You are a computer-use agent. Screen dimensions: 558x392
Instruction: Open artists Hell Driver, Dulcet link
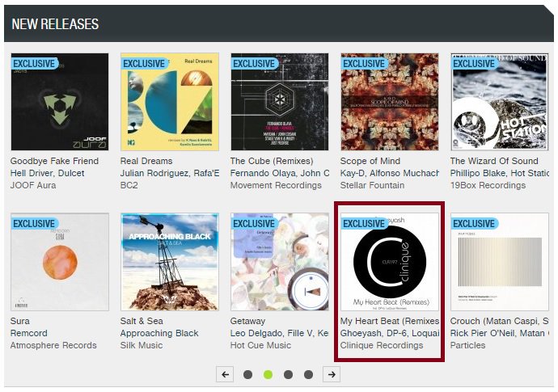(x=48, y=173)
